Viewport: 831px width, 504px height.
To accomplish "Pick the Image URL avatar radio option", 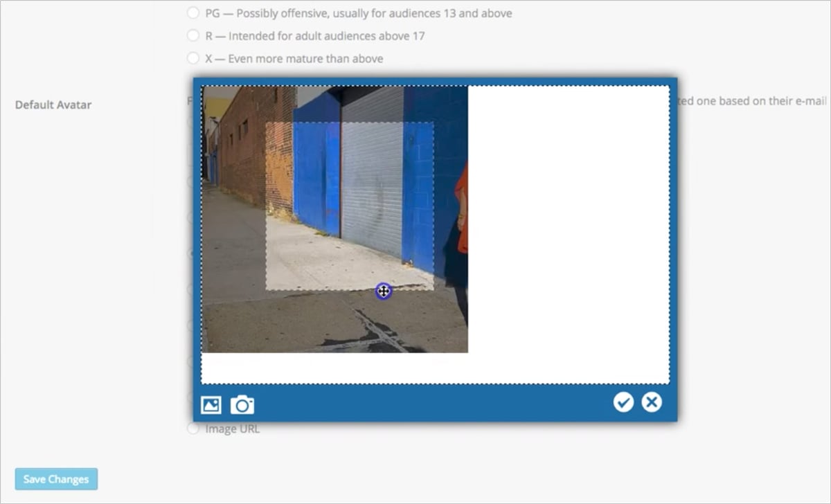I will pyautogui.click(x=193, y=429).
